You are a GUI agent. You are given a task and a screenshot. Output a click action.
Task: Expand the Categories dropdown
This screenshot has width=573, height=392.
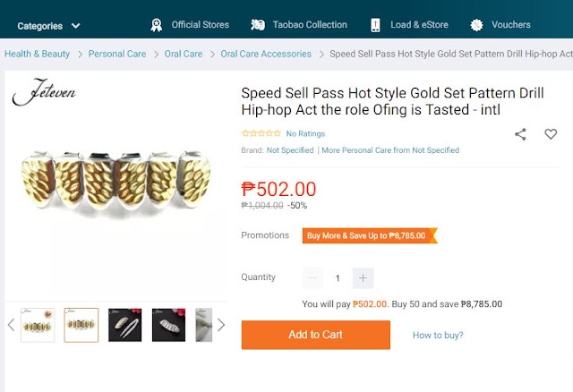click(x=48, y=26)
